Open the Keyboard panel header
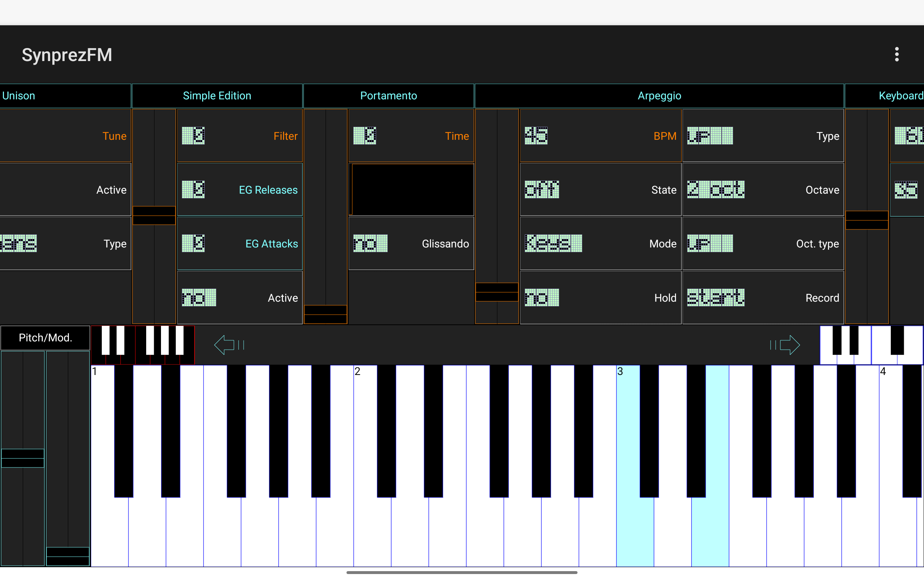 (x=885, y=96)
